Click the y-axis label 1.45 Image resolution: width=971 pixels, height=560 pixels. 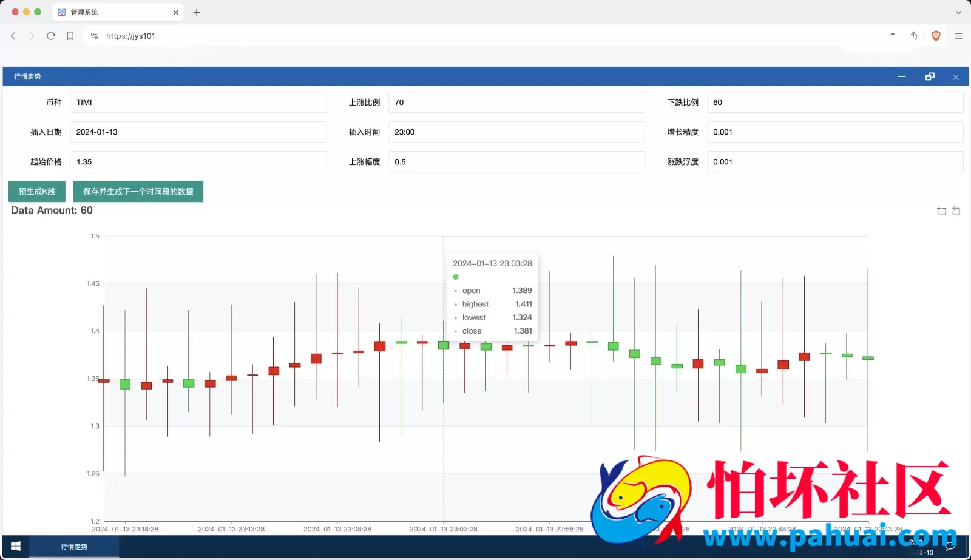pos(93,284)
